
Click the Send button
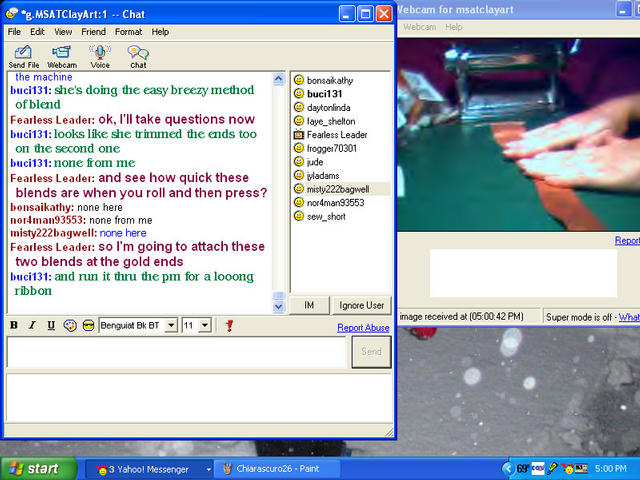[x=371, y=351]
